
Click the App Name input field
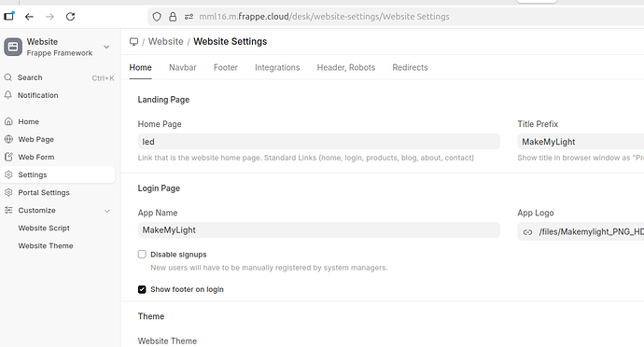pos(318,230)
